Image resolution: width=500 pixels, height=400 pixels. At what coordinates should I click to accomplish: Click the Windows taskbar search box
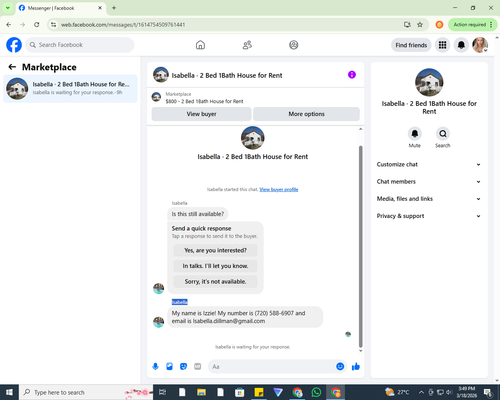point(86,392)
